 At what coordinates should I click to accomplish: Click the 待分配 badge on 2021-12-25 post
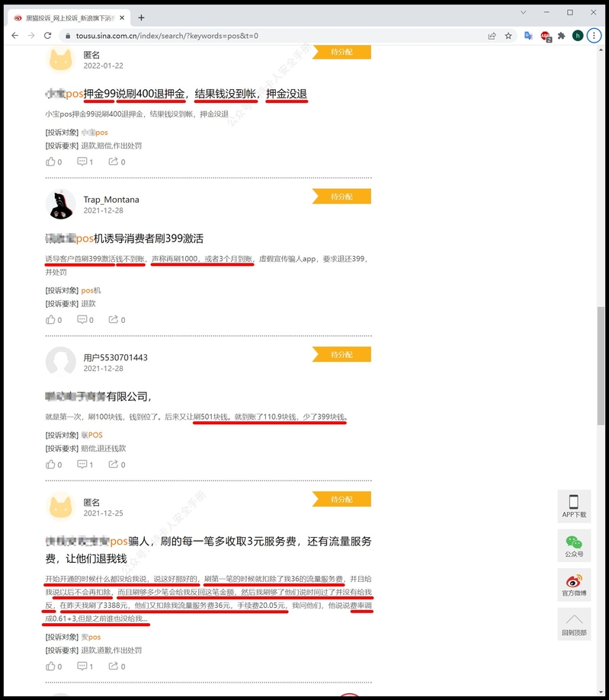[x=341, y=499]
